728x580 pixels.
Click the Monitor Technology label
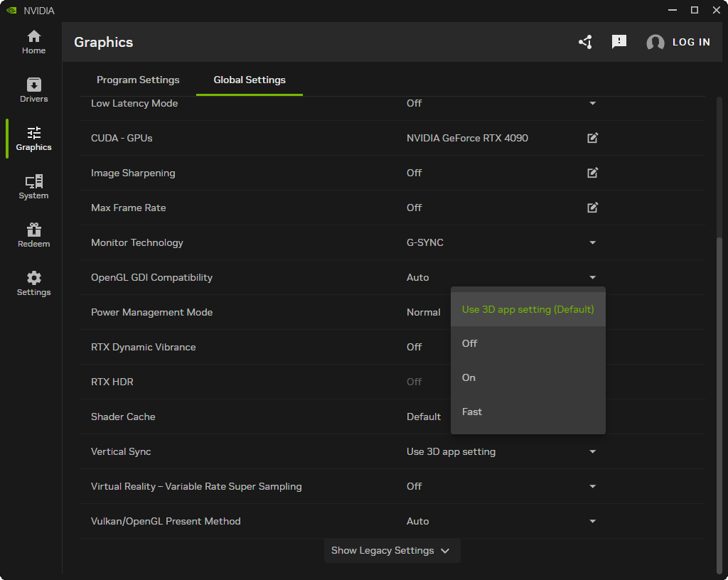pos(137,242)
